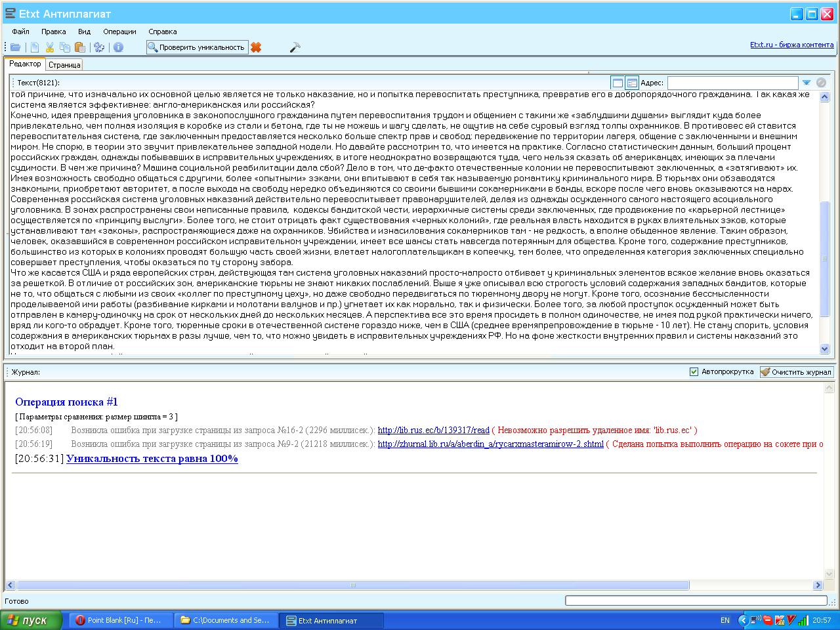Click the open file folder icon

tap(15, 47)
